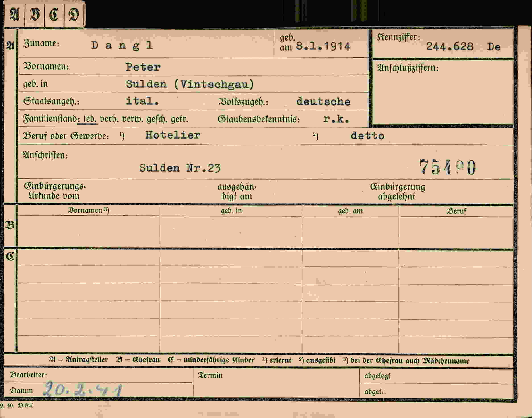Image resolution: width=532 pixels, height=418 pixels.
Task: Click the Kennziffer number '244.628'
Action: click(450, 46)
